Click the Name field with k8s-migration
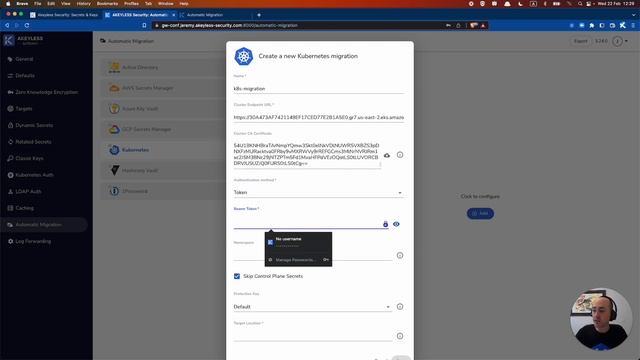The width and height of the screenshot is (640, 360). point(318,89)
